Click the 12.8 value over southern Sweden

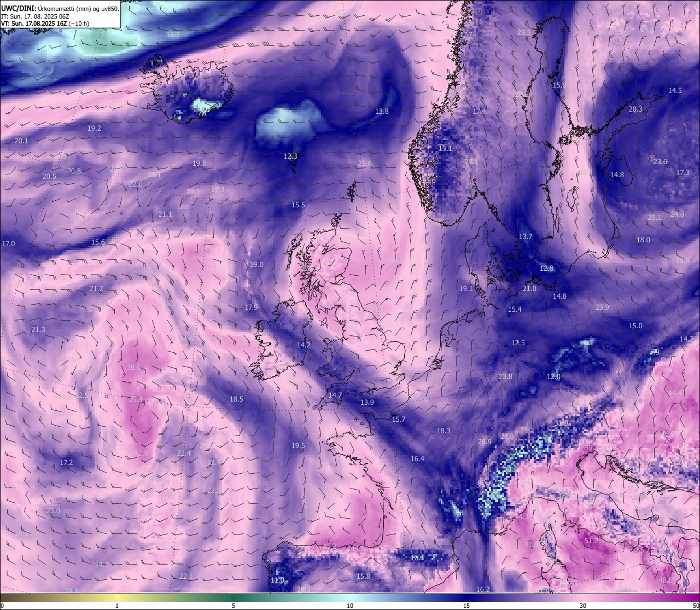pos(546,268)
